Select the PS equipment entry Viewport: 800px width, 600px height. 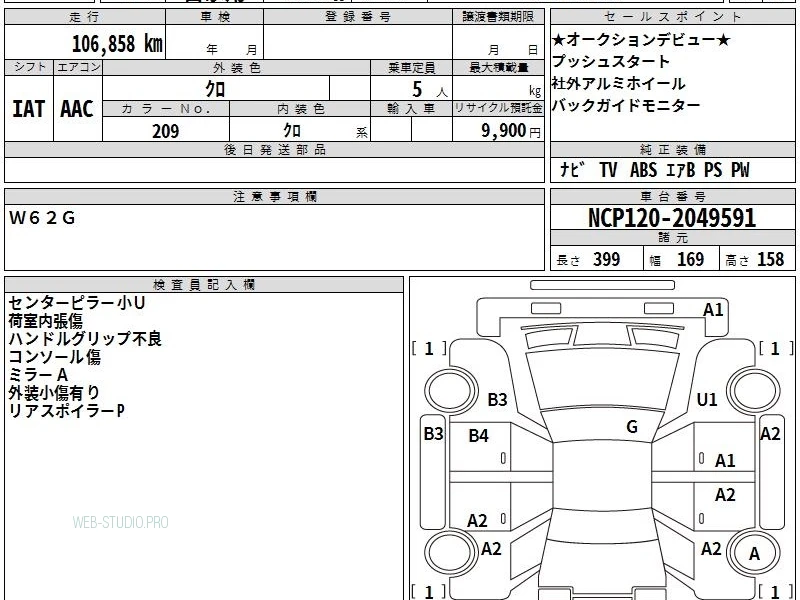713,169
